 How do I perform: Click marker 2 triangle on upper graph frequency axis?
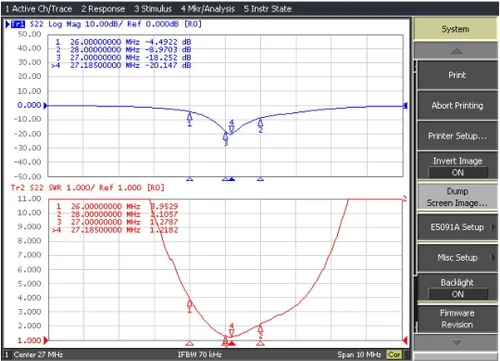(261, 179)
